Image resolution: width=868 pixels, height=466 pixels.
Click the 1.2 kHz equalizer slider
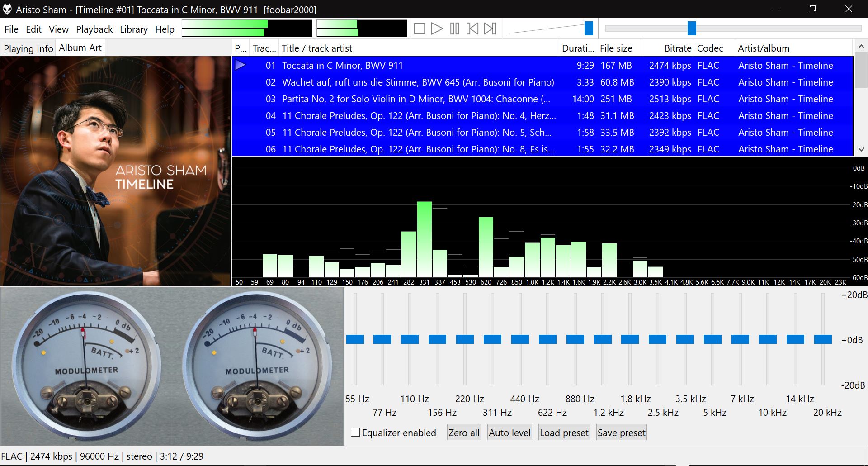coord(603,339)
